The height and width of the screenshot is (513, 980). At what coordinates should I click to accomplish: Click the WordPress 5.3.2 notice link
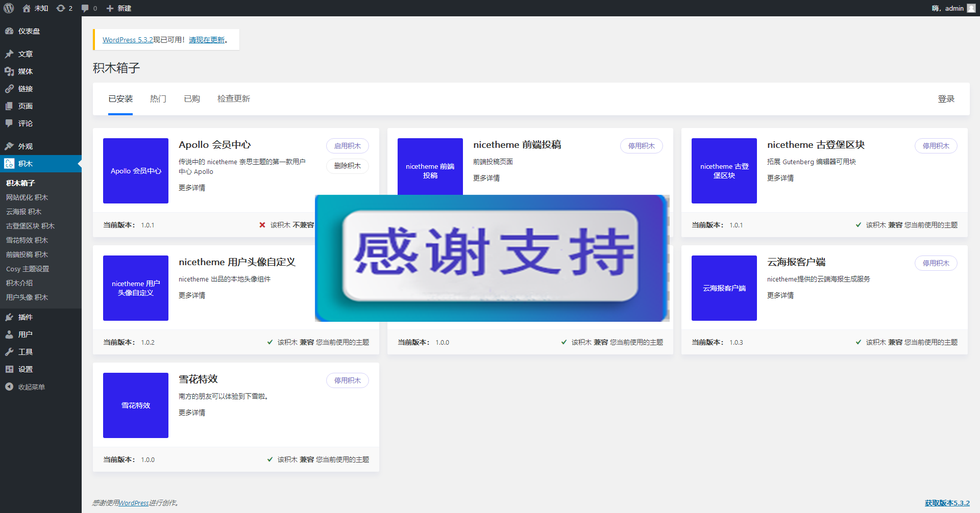click(128, 40)
